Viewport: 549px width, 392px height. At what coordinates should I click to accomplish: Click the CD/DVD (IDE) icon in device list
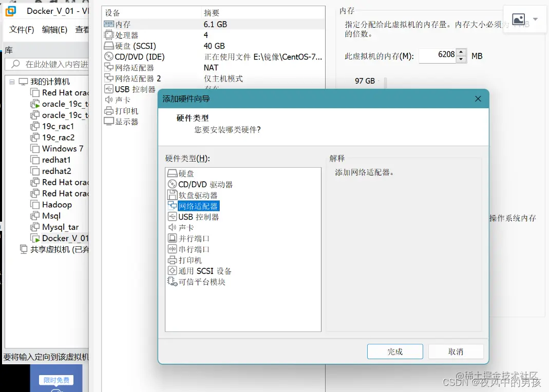[x=109, y=56]
